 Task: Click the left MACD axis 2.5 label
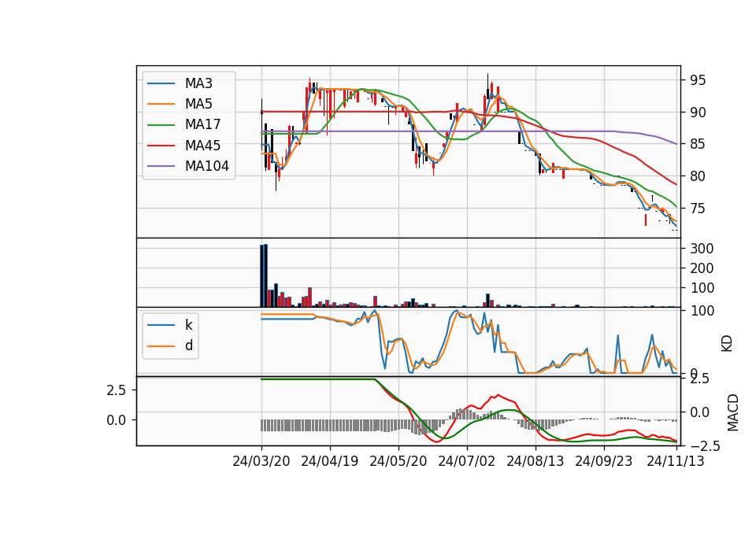117,390
